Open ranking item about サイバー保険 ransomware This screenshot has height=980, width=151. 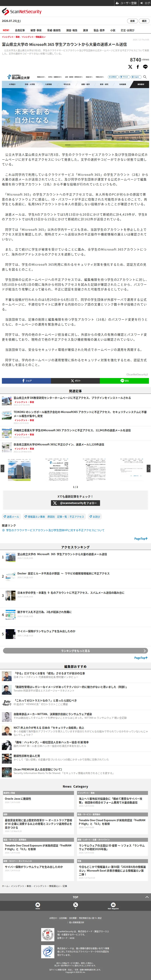tap(46, 631)
